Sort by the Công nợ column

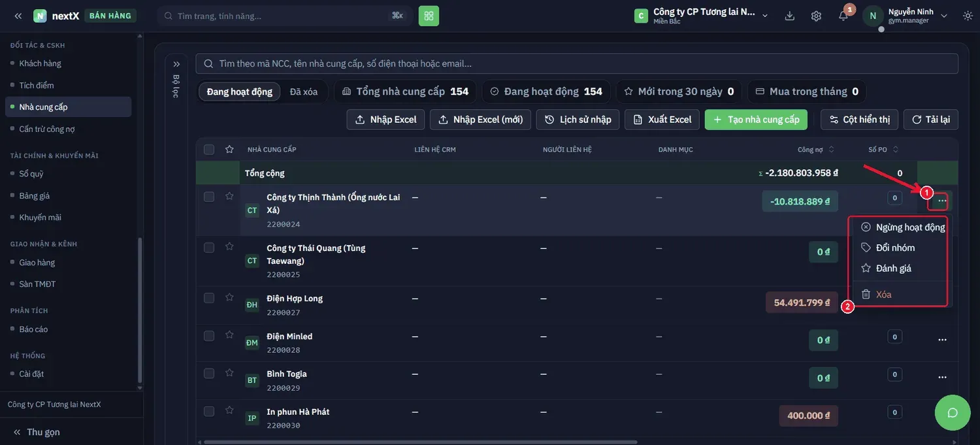815,150
